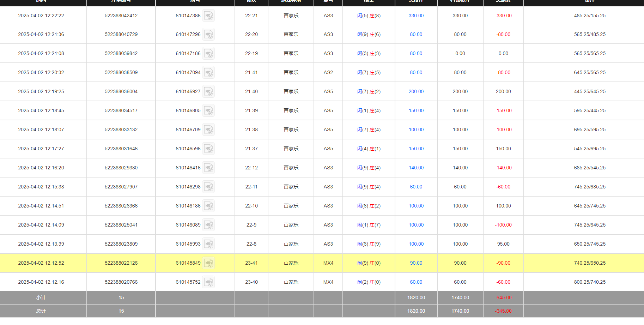Image resolution: width=644 pixels, height=325 pixels.
Task: Open the replay icon for round 610147094
Action: pyautogui.click(x=208, y=73)
